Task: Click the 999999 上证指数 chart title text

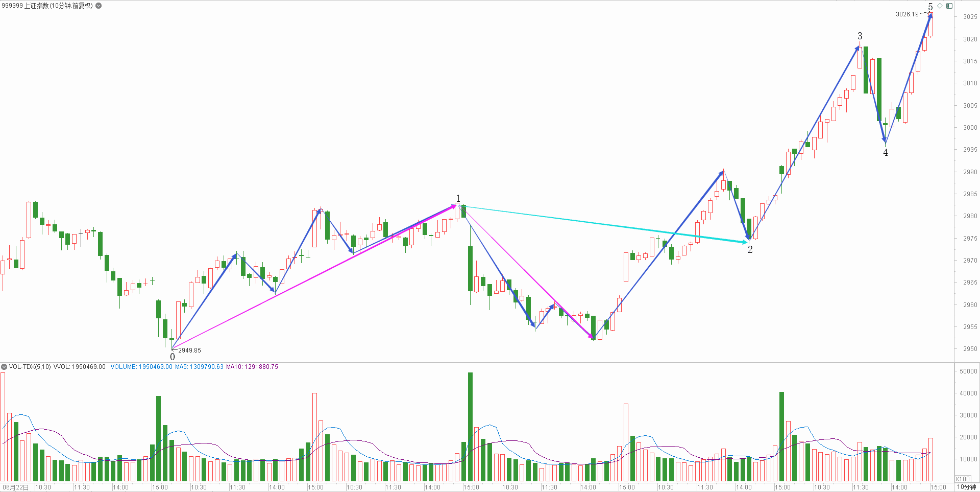Action: pos(47,6)
